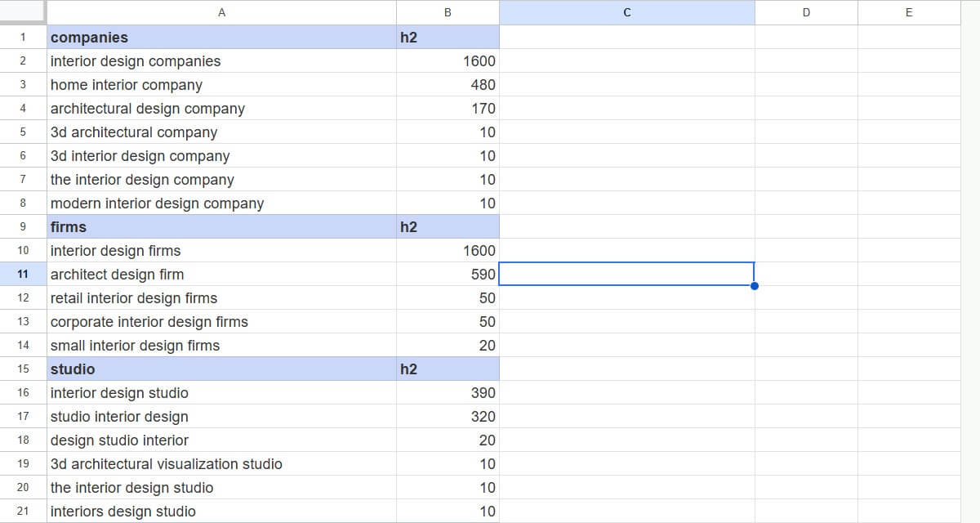Click '3d architectural visualization studio' cell
The height and width of the screenshot is (523, 980).
[221, 463]
